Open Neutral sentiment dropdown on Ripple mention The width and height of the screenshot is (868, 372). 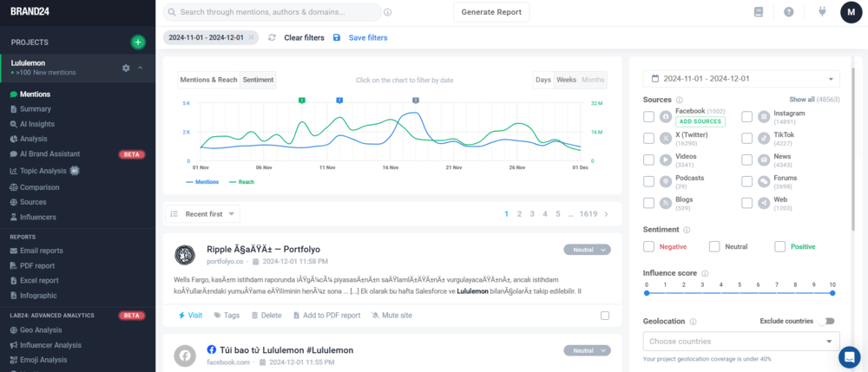[x=588, y=250]
